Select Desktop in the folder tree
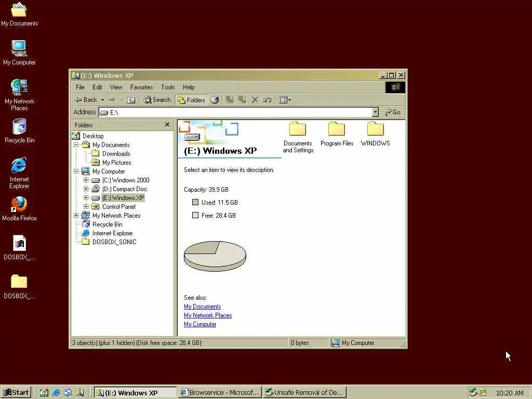Viewport: 532px width, 399px height. pos(93,136)
